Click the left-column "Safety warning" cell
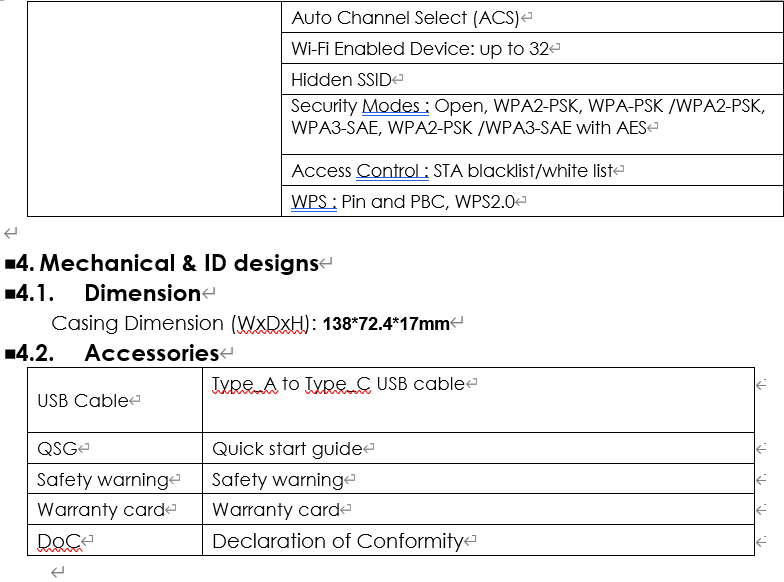 click(102, 480)
